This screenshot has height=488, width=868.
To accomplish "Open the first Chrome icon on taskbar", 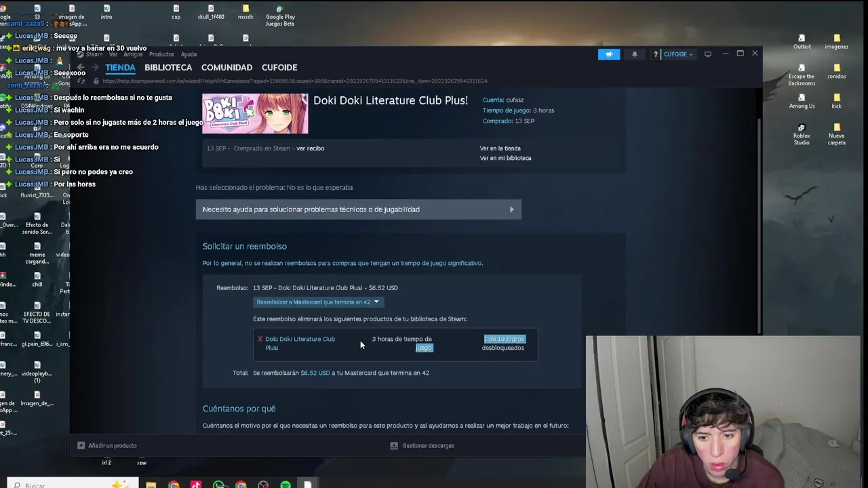I will click(x=174, y=485).
